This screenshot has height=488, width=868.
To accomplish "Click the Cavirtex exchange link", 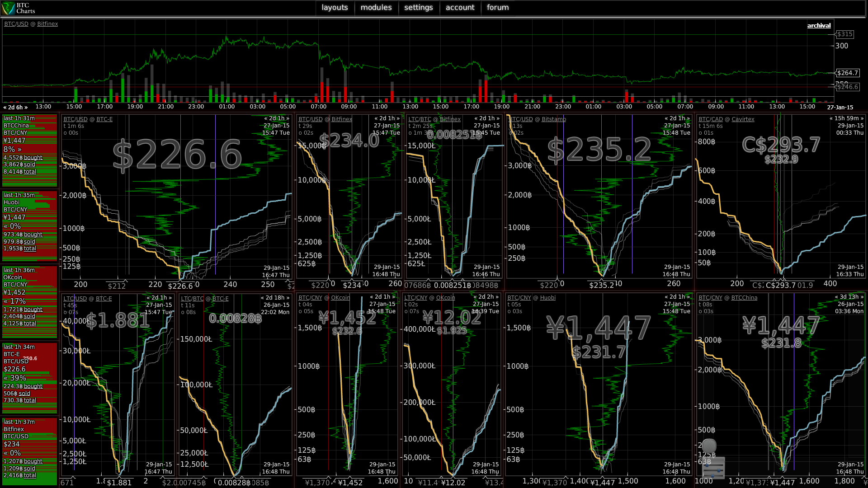I will click(x=743, y=119).
